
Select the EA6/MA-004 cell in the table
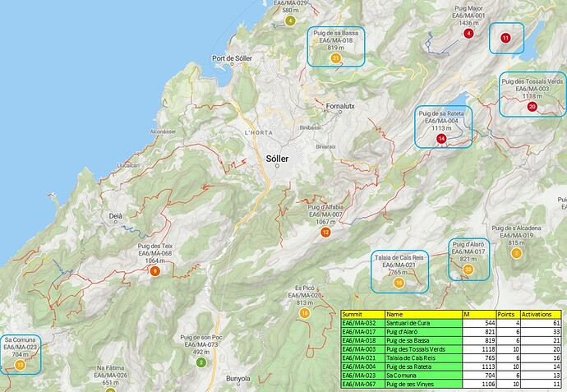(x=363, y=367)
